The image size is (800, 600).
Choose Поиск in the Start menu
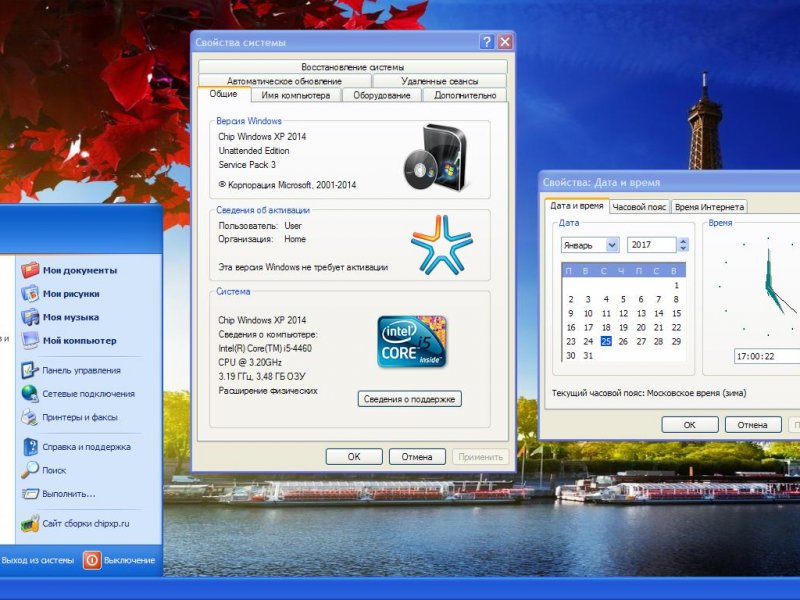[44, 470]
